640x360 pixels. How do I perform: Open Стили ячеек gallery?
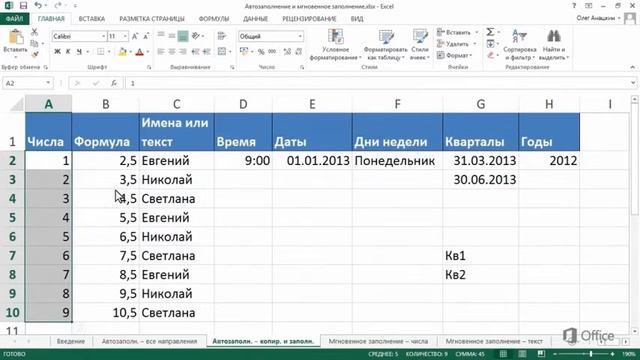coord(420,45)
